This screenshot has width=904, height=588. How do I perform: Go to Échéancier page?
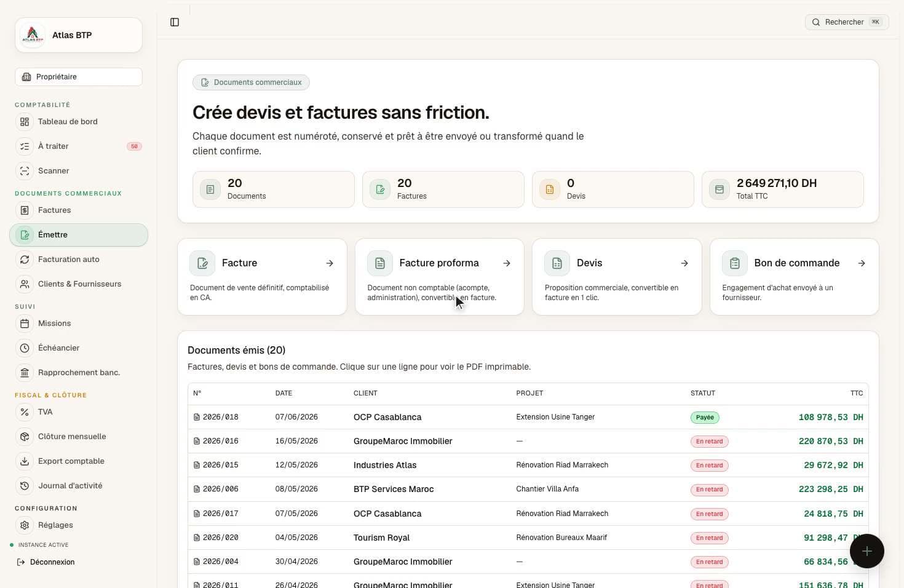[79, 348]
